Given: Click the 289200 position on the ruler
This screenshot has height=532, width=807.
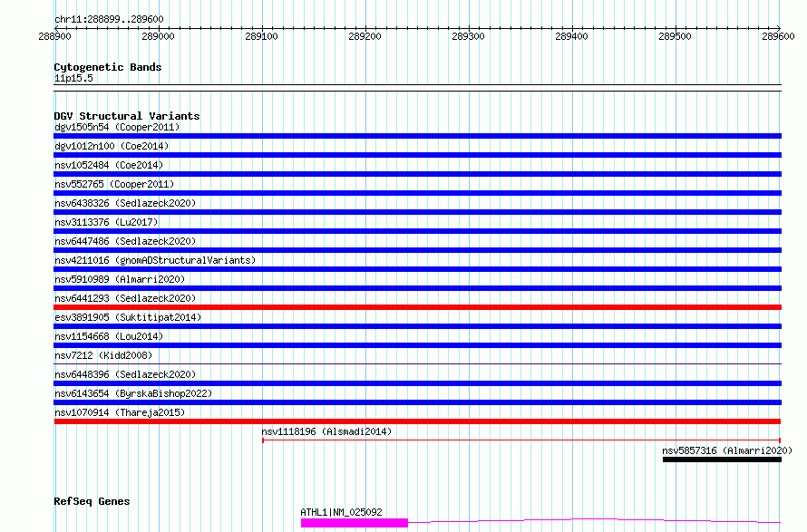Looking at the screenshot, I should 365,36.
